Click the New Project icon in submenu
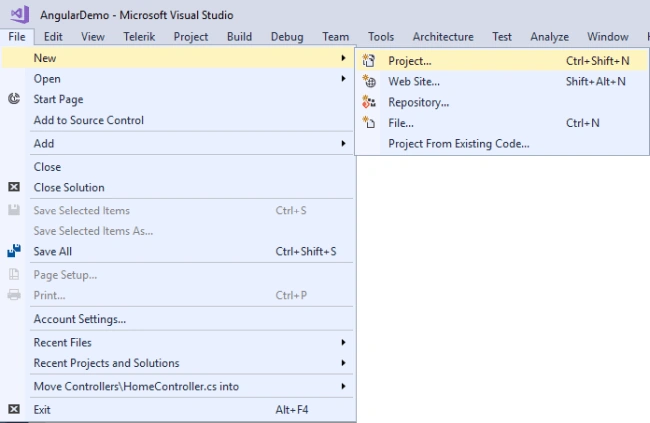This screenshot has height=423, width=650. click(369, 61)
